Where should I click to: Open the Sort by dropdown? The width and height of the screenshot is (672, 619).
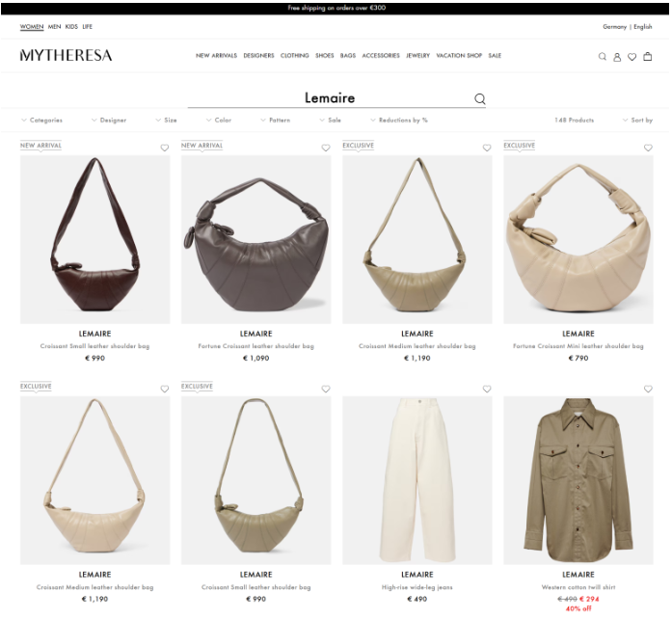coord(637,120)
